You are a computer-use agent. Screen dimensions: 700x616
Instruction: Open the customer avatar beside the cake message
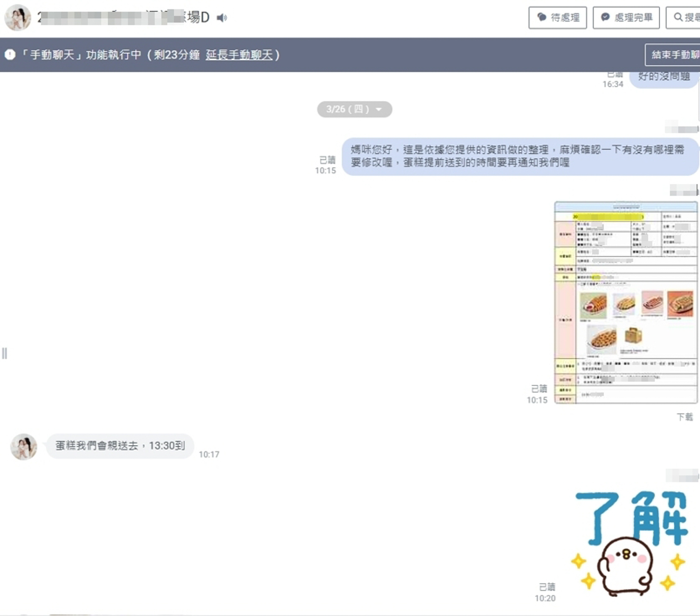[x=24, y=446]
